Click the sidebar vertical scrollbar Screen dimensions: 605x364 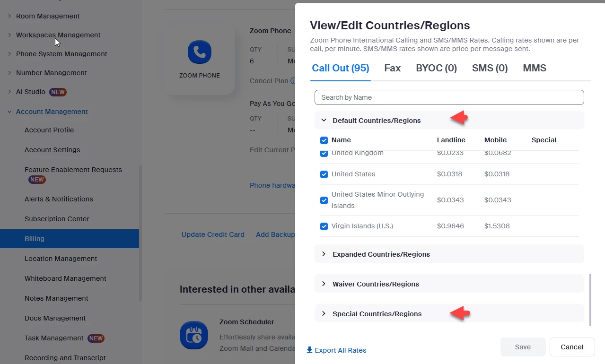tap(140, 234)
